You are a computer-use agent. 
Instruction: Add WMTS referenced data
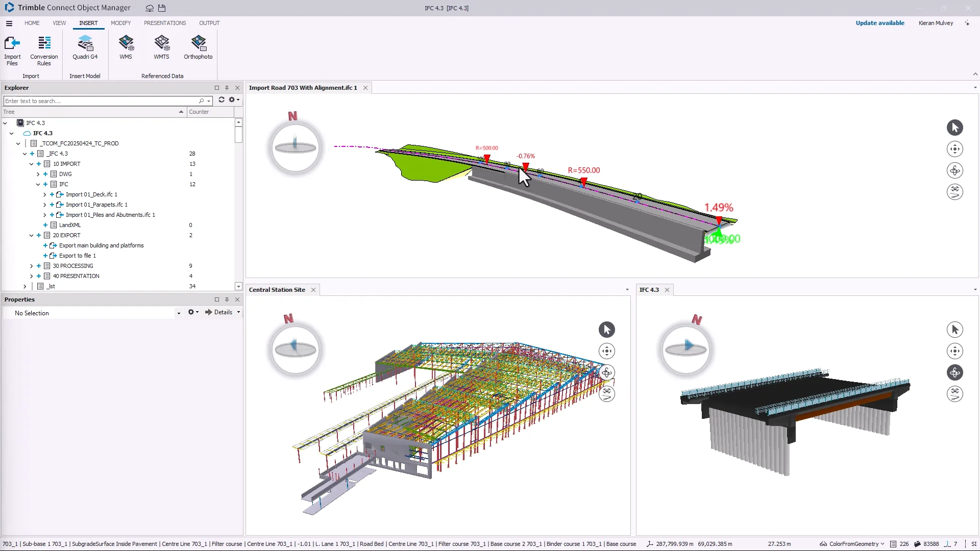[161, 44]
